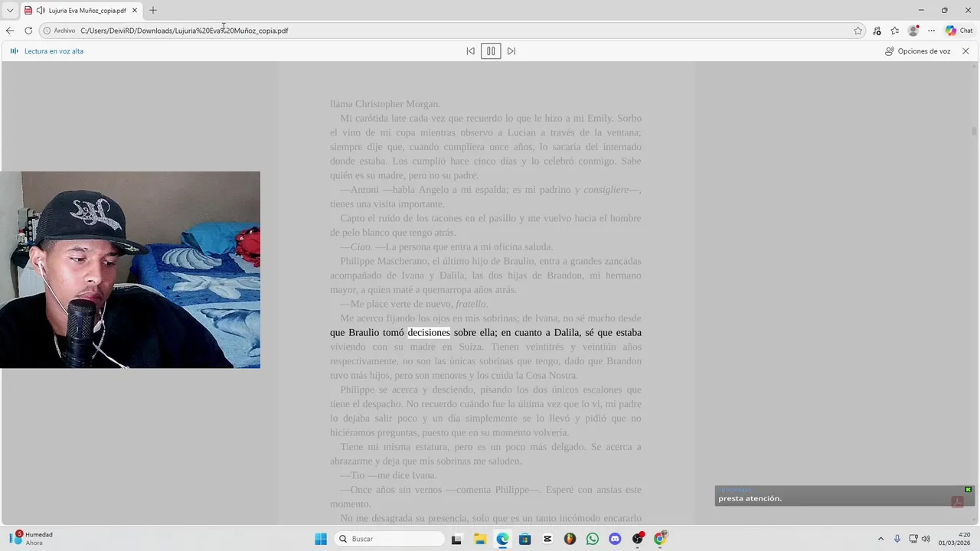Click the line —Tío —me dice Ivana.
The width and height of the screenshot is (980, 551).
[388, 475]
